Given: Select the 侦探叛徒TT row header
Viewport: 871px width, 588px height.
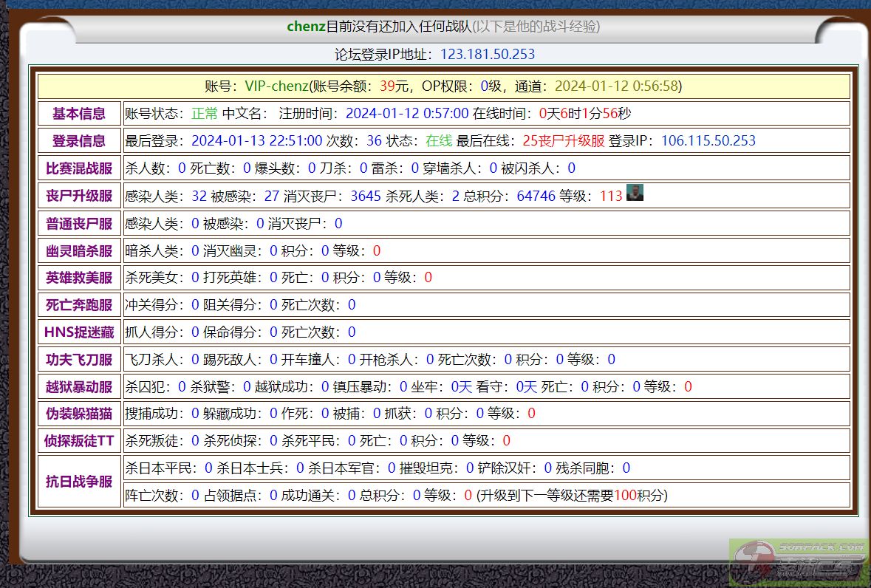Looking at the screenshot, I should click(79, 441).
